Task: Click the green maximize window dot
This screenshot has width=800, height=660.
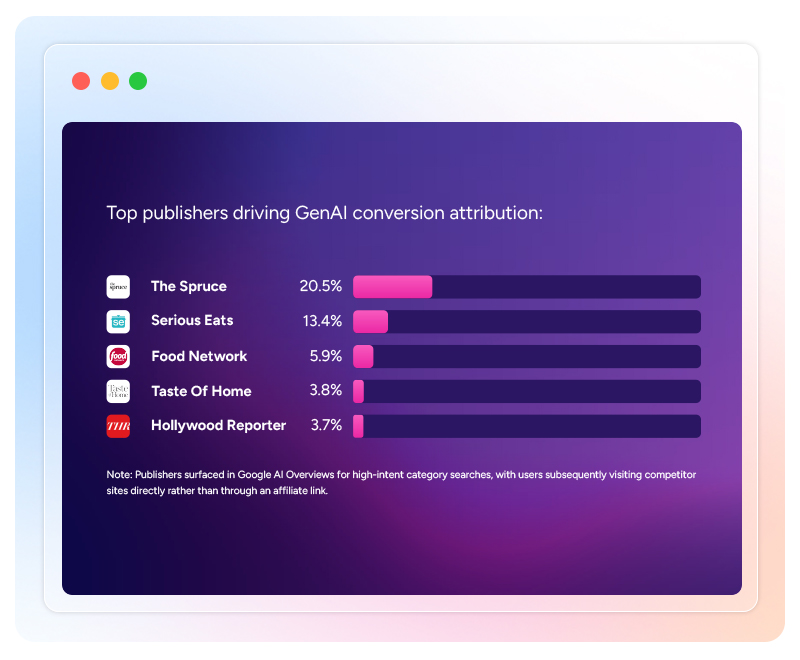Action: [x=138, y=81]
